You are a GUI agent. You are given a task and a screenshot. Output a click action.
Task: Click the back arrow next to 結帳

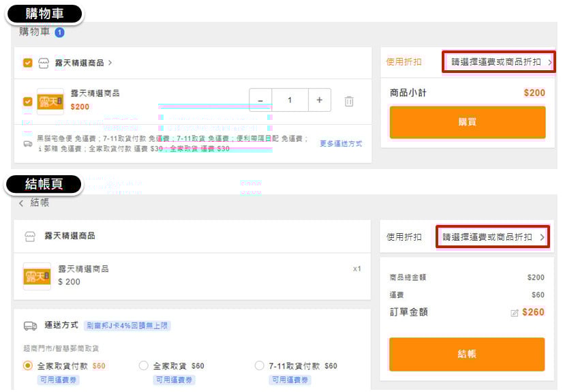pyautogui.click(x=21, y=203)
